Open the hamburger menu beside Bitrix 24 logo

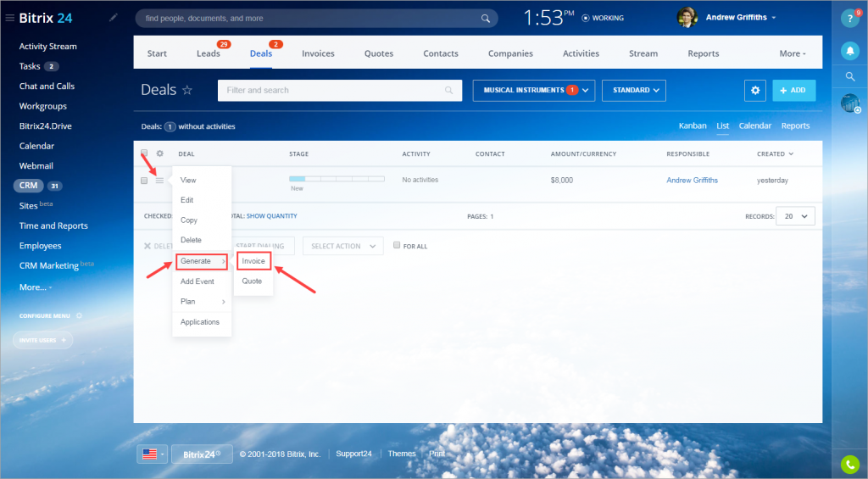point(9,18)
